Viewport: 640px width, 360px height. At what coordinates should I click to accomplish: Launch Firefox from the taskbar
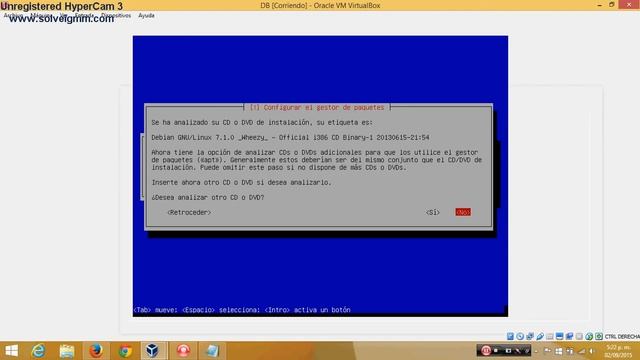pyautogui.click(x=96, y=351)
